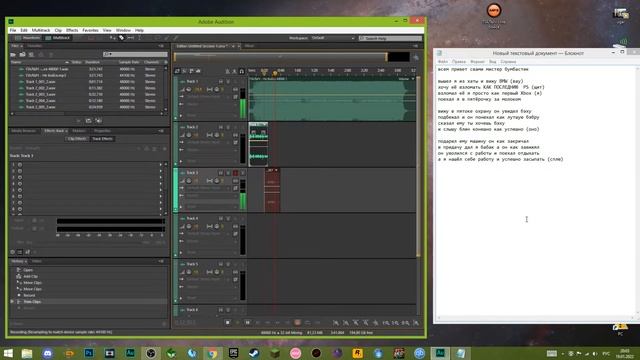
Task: Open Photoshop from taskbar
Action: click(x=89, y=353)
